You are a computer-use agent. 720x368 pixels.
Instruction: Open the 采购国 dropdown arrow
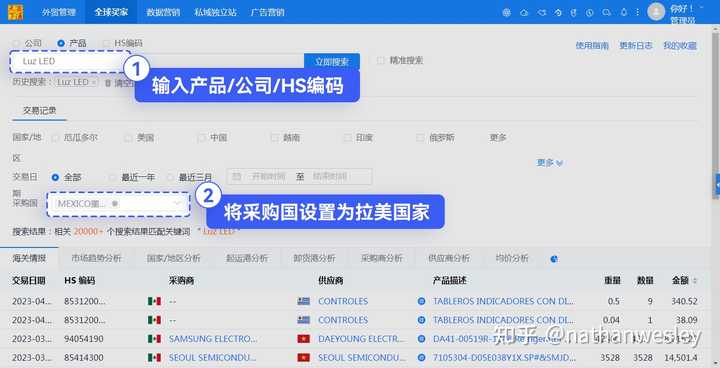pos(177,204)
